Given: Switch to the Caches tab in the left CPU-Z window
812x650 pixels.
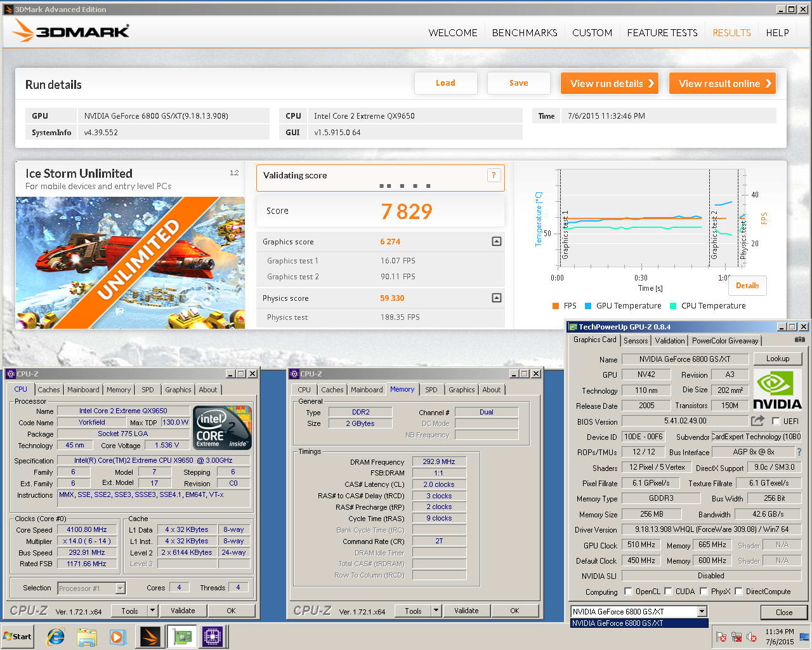Looking at the screenshot, I should pyautogui.click(x=48, y=390).
